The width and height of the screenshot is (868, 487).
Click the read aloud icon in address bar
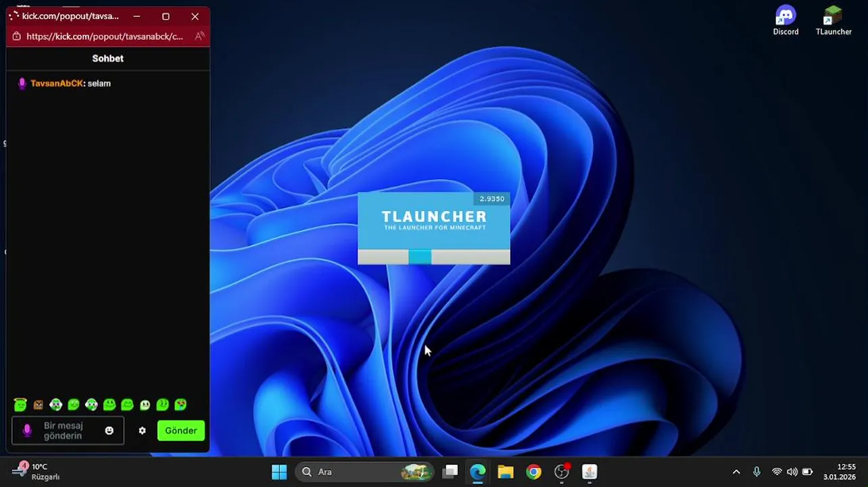click(199, 37)
